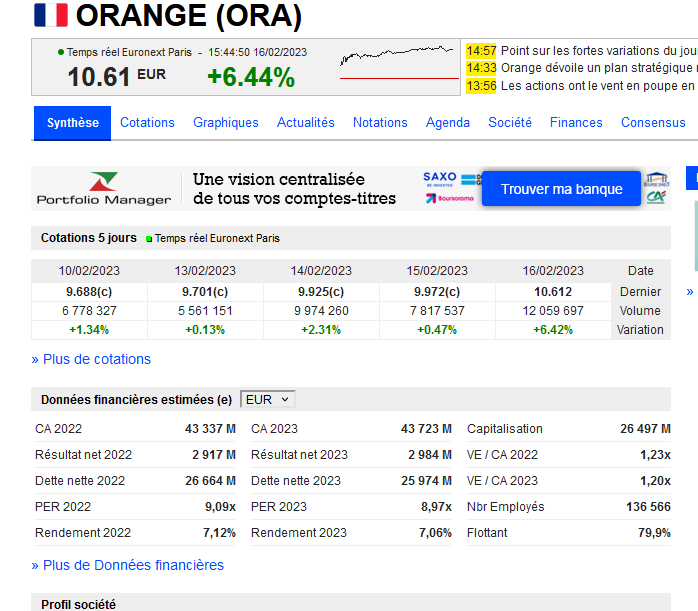Click the Saxo logo in banner
Viewport: 698px width, 611px height.
coord(440,179)
